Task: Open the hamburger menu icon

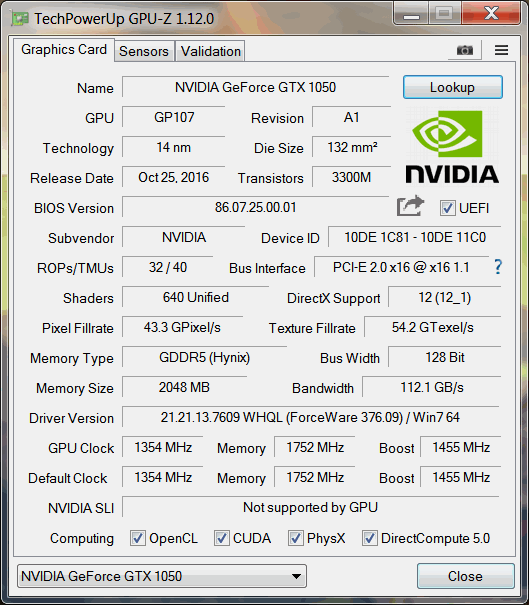Action: click(501, 50)
